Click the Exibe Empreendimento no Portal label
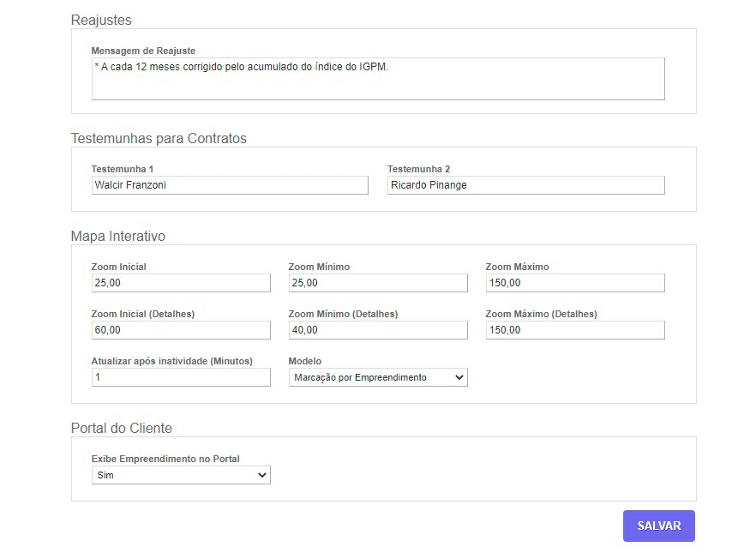Viewport: 756px width, 559px height. click(x=165, y=459)
